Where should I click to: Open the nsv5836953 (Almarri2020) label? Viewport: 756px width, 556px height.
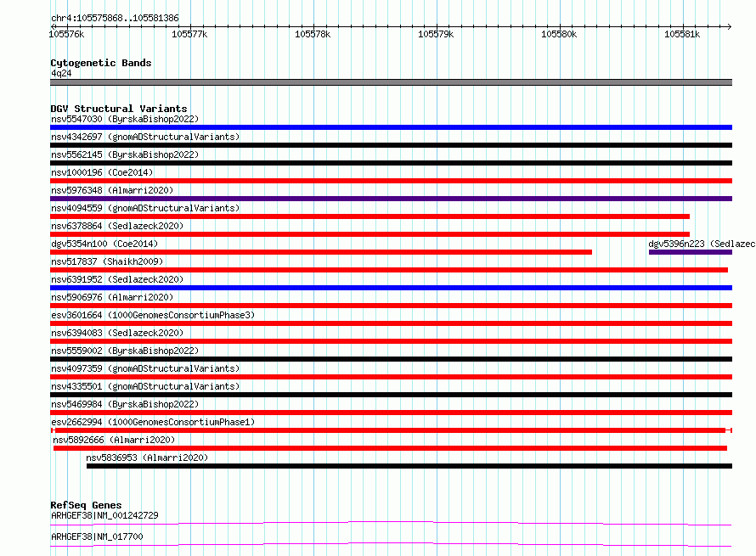pyautogui.click(x=147, y=458)
